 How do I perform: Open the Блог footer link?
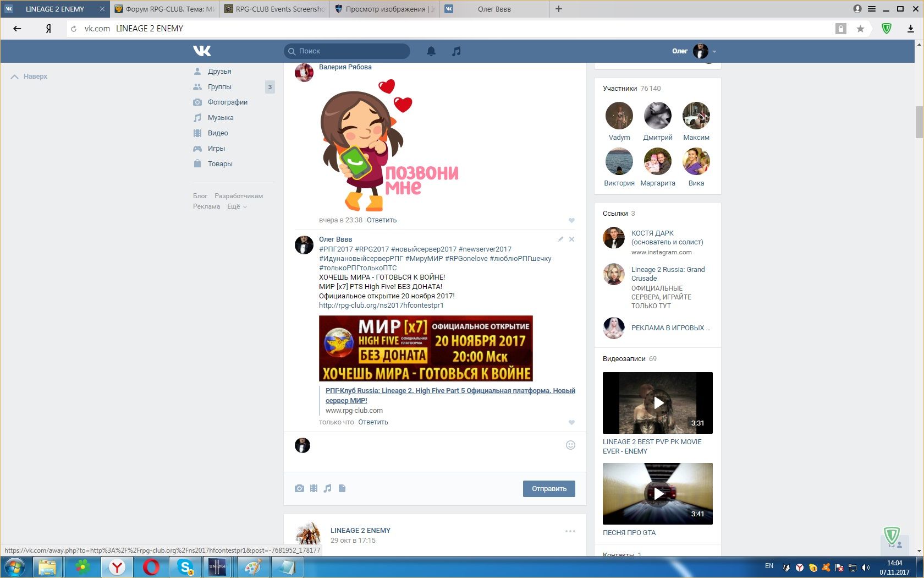pos(200,196)
